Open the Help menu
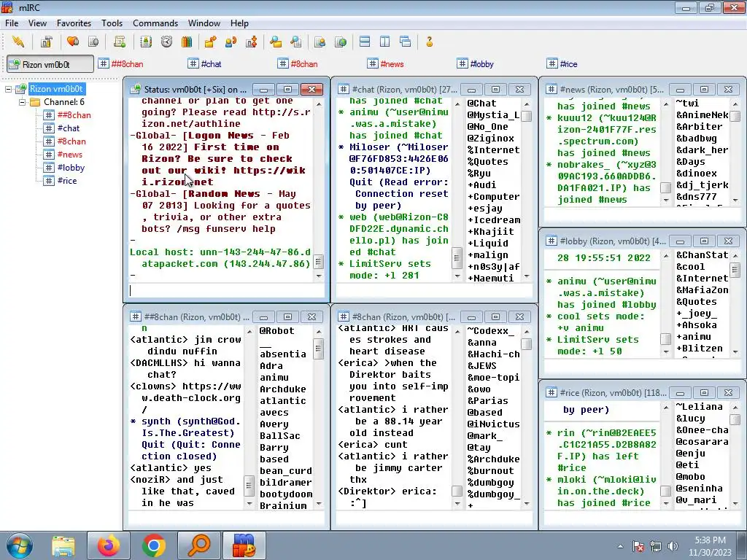The height and width of the screenshot is (560, 747). tap(239, 23)
